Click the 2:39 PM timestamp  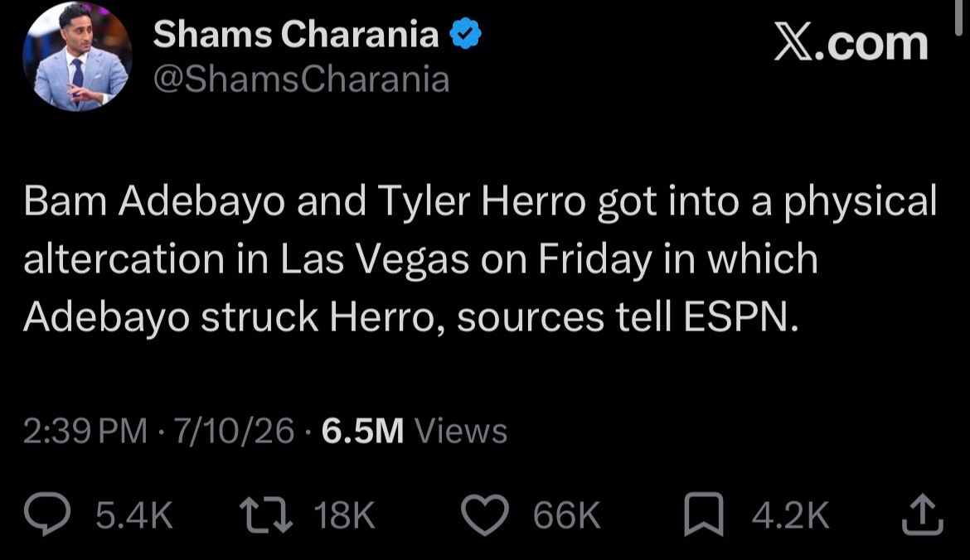(x=85, y=431)
